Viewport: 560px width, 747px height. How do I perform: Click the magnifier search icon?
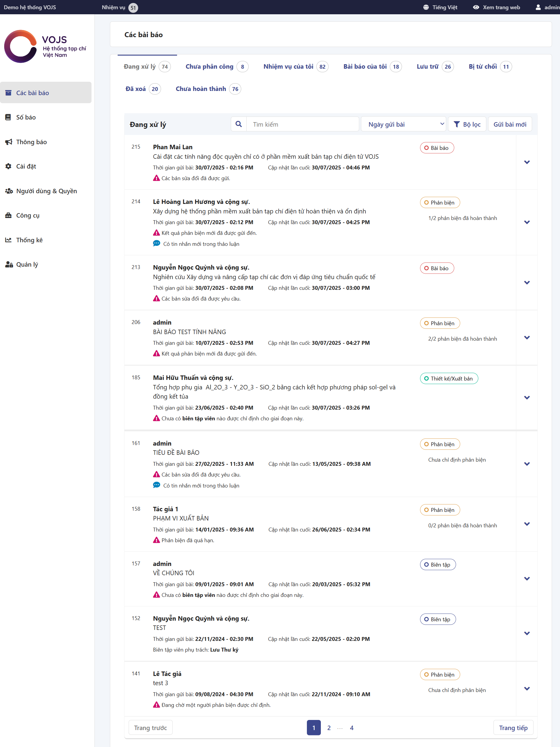(x=238, y=124)
